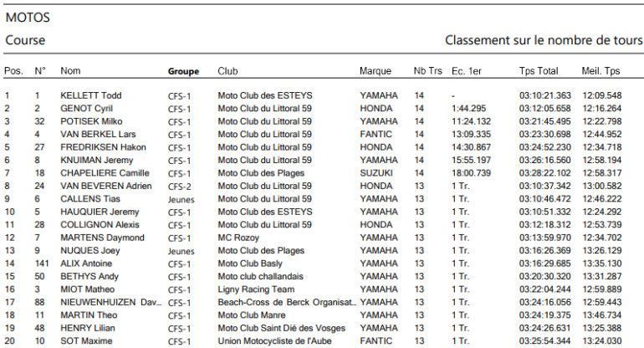644x348 pixels.
Task: Click best lap time 12:09.548
Action: click(602, 96)
